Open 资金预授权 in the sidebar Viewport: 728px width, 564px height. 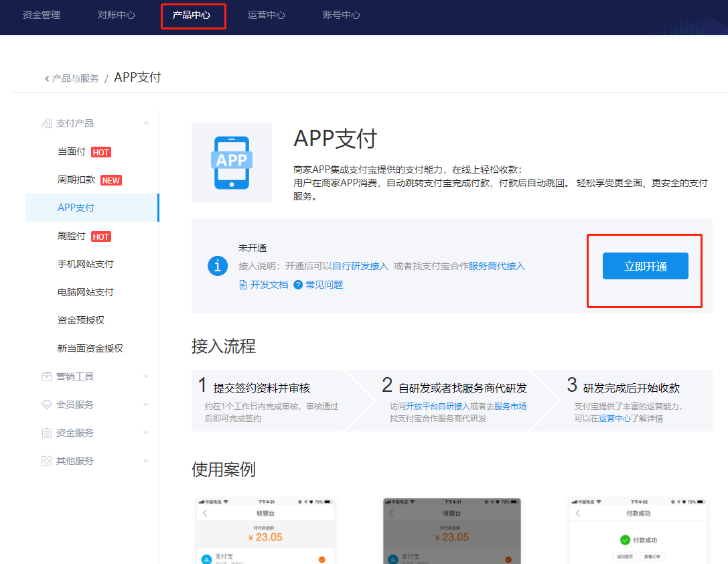point(81,320)
